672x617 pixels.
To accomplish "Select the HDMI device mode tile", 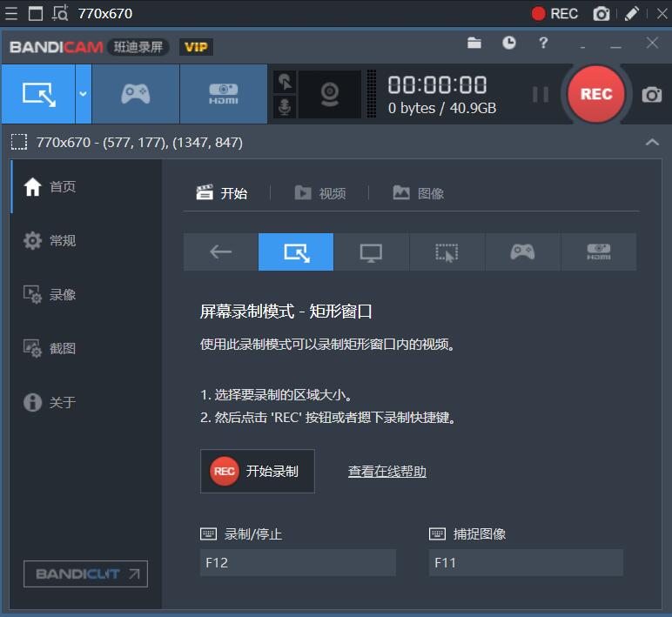I will (x=599, y=252).
